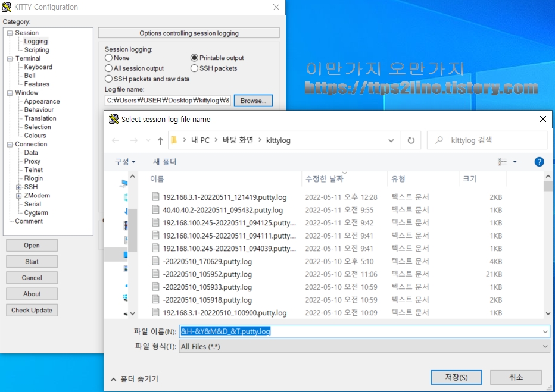Open Colours category in tree

click(x=35, y=136)
